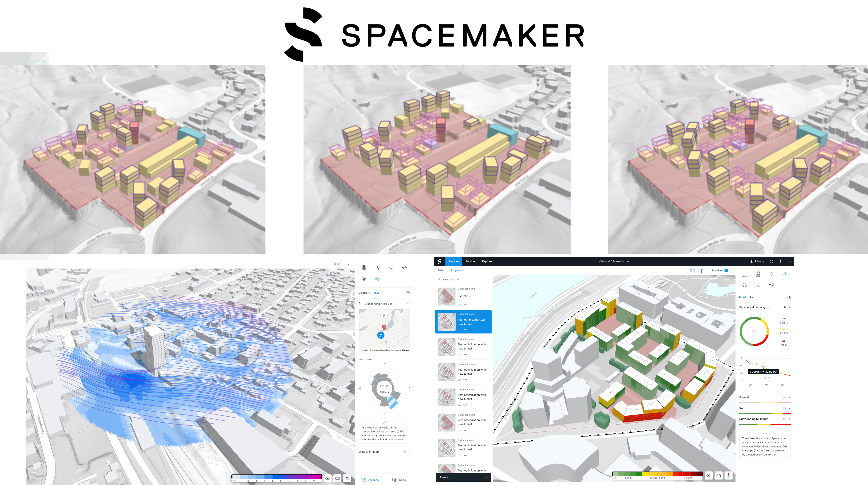Toggle Ground visibility eye icon
This screenshot has height=485, width=868.
click(x=784, y=397)
